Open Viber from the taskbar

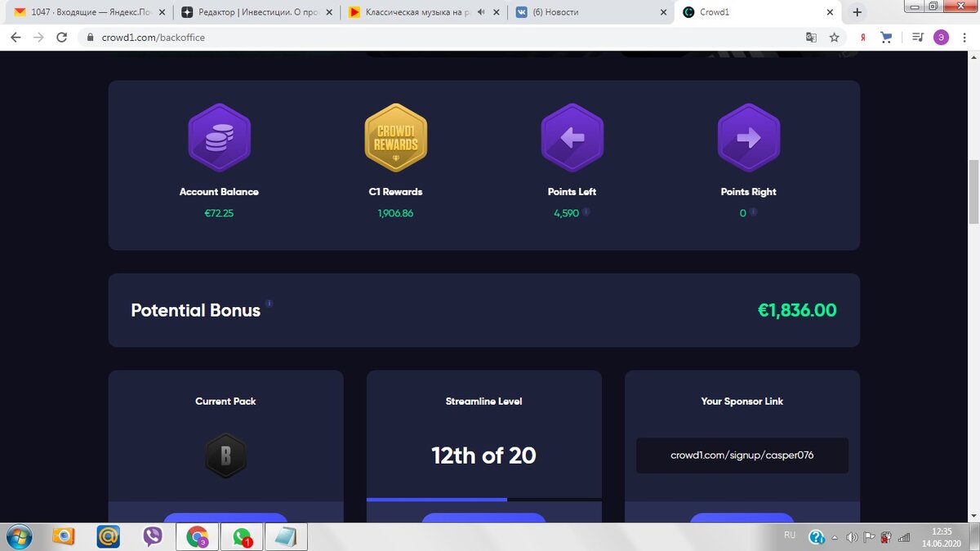pyautogui.click(x=153, y=536)
